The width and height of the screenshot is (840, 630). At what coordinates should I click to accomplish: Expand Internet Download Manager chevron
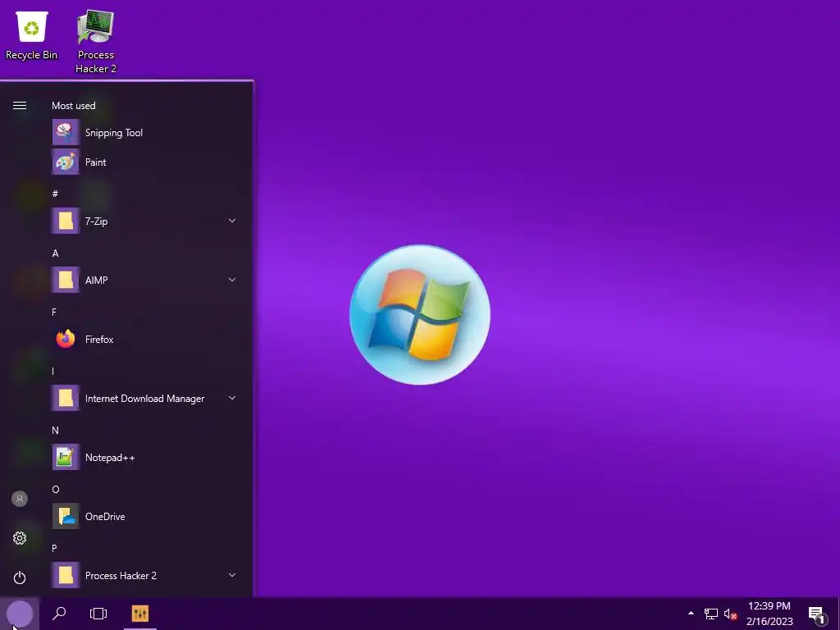[232, 398]
